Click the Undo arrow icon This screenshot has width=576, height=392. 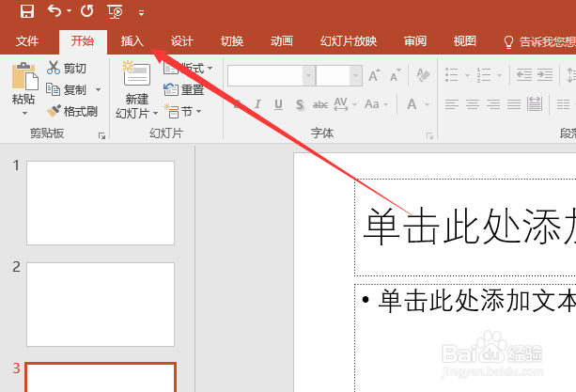pyautogui.click(x=54, y=11)
